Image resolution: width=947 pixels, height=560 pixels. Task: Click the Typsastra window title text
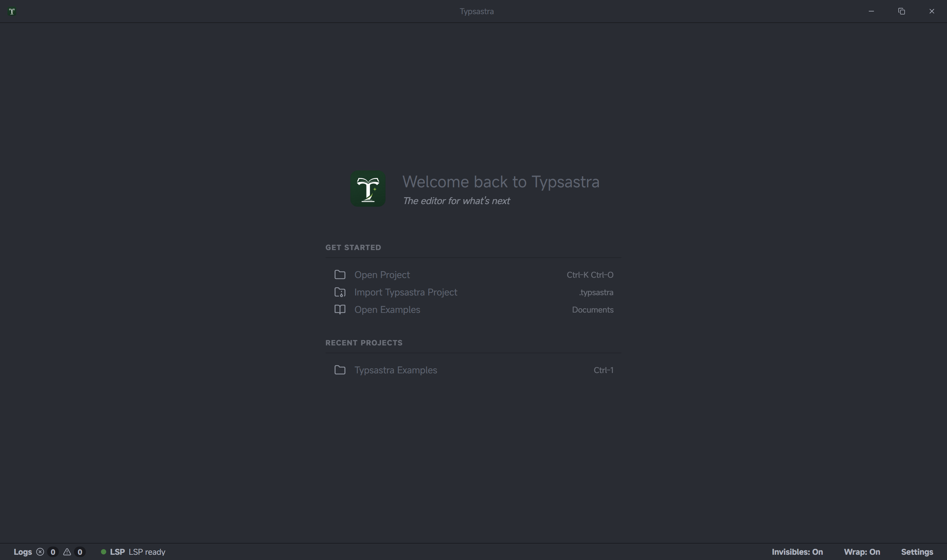(477, 11)
